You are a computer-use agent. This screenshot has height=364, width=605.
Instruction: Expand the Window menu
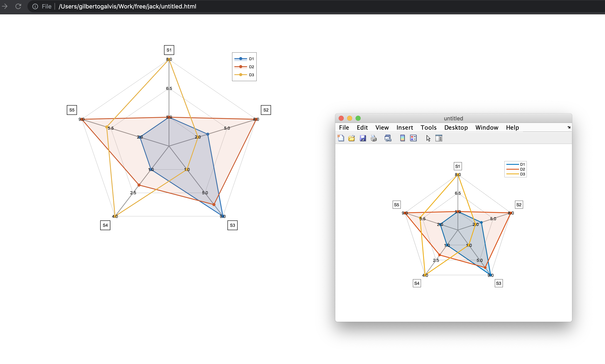click(487, 127)
